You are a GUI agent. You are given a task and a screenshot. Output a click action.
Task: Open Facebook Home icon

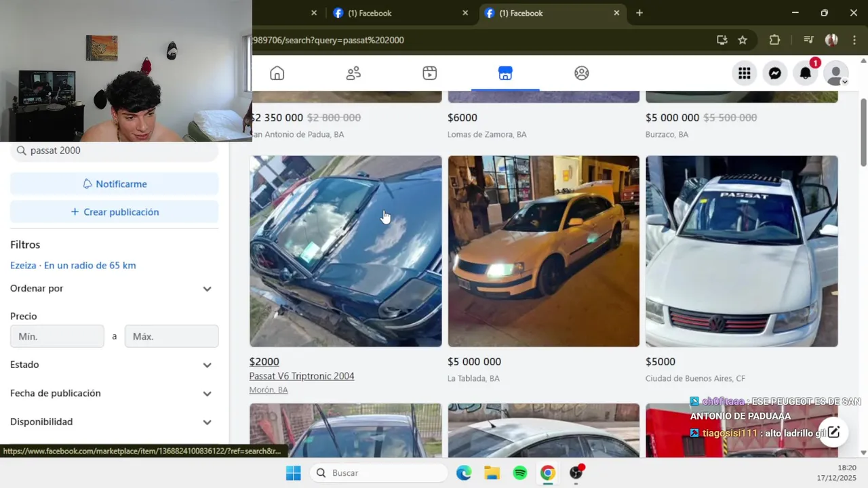pyautogui.click(x=277, y=73)
